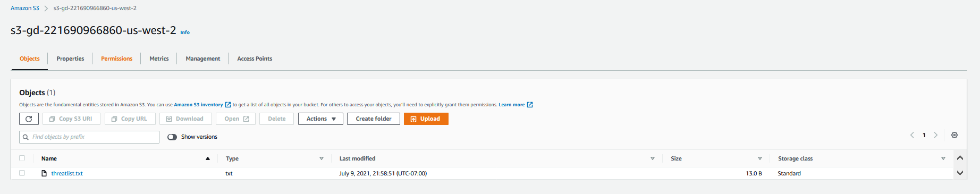Select all objects header checkbox
980x194 pixels.
pyautogui.click(x=22, y=158)
